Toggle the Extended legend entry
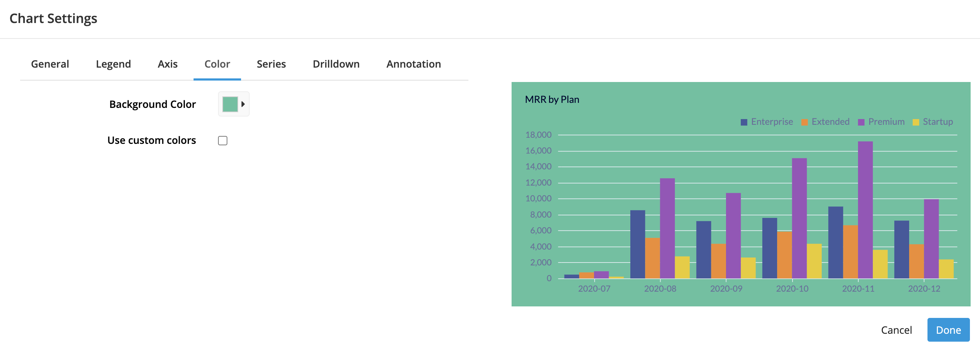980x351 pixels. (825, 122)
